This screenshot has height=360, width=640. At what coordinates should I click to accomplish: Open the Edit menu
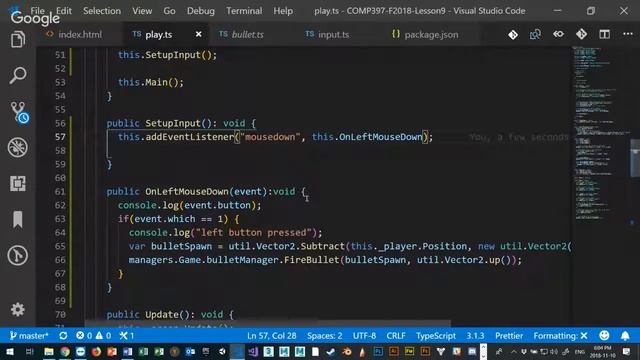pos(64,11)
